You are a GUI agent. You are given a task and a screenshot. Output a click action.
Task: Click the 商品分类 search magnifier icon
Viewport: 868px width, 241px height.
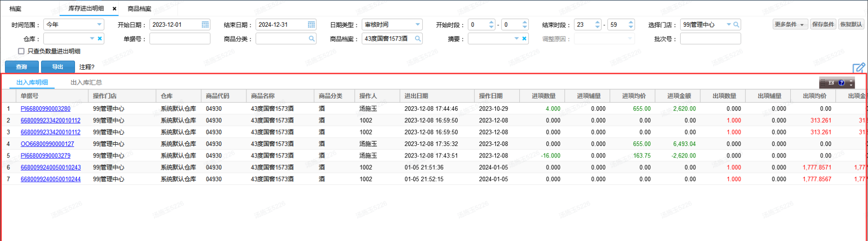(311, 39)
